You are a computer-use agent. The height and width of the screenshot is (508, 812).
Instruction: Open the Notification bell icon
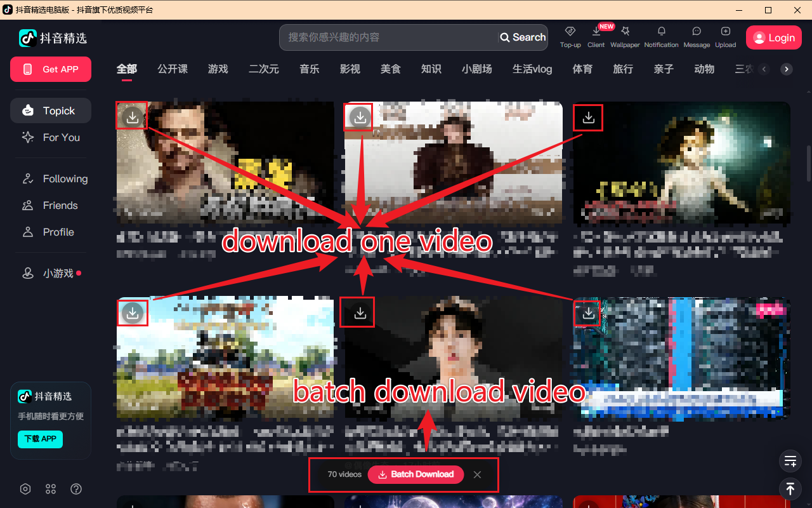click(661, 31)
